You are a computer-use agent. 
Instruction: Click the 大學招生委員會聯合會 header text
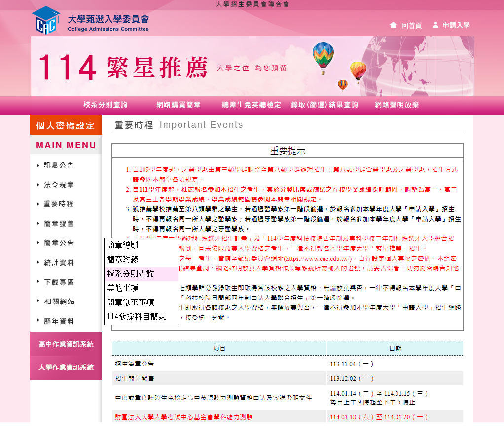(x=252, y=4)
